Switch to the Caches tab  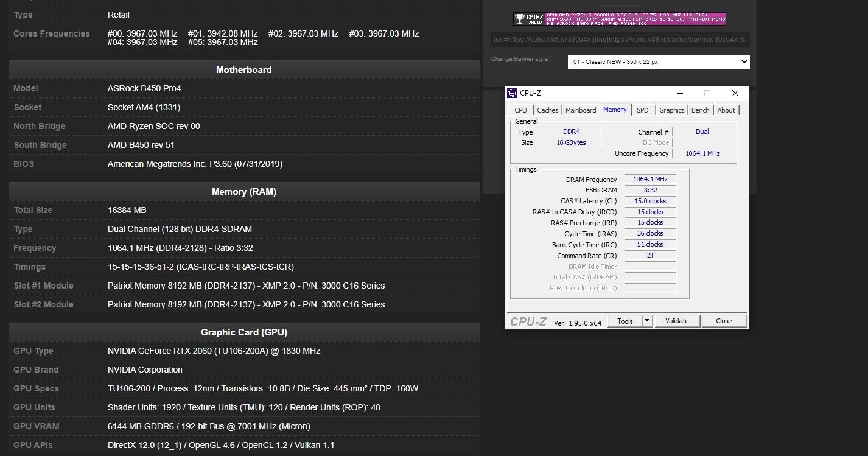547,110
